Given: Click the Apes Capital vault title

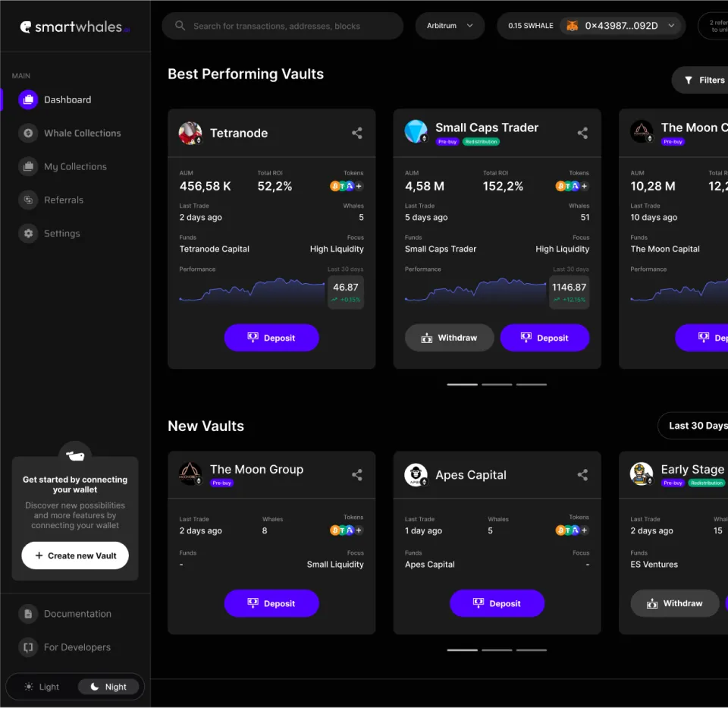Looking at the screenshot, I should tap(471, 475).
